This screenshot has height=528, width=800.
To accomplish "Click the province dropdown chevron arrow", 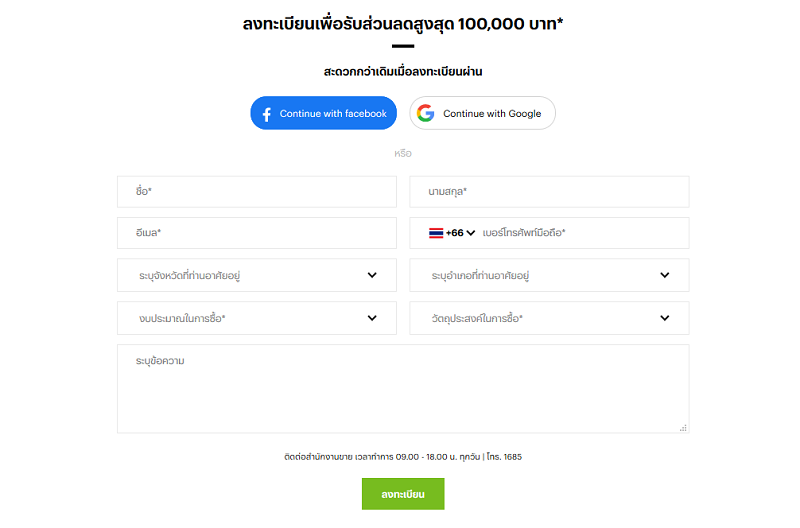I will click(372, 275).
